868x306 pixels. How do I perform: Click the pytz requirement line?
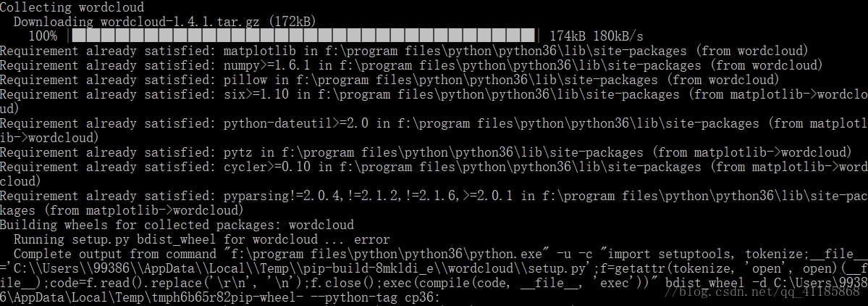[x=426, y=152]
